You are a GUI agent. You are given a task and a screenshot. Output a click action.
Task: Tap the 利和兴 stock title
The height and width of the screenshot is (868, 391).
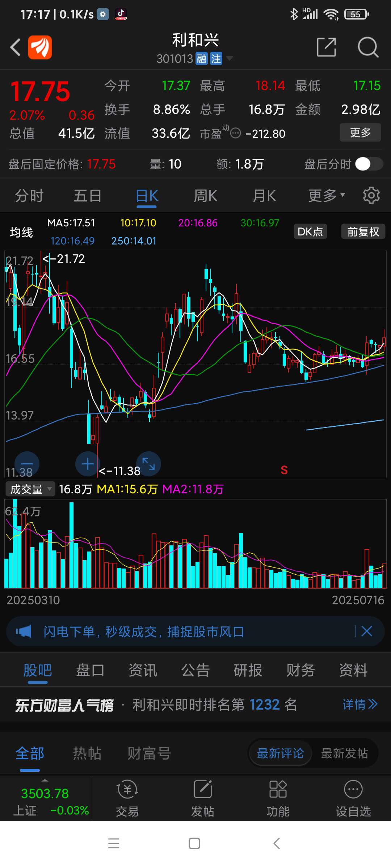tap(195, 40)
